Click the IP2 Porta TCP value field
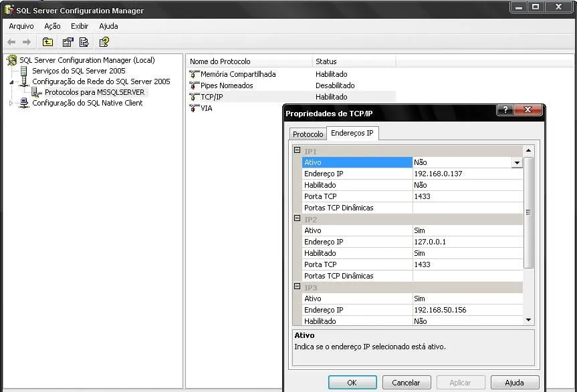This screenshot has width=577, height=392. pyautogui.click(x=468, y=264)
